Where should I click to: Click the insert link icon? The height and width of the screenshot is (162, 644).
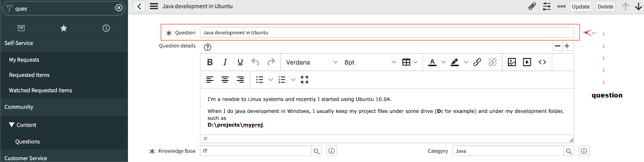(477, 62)
